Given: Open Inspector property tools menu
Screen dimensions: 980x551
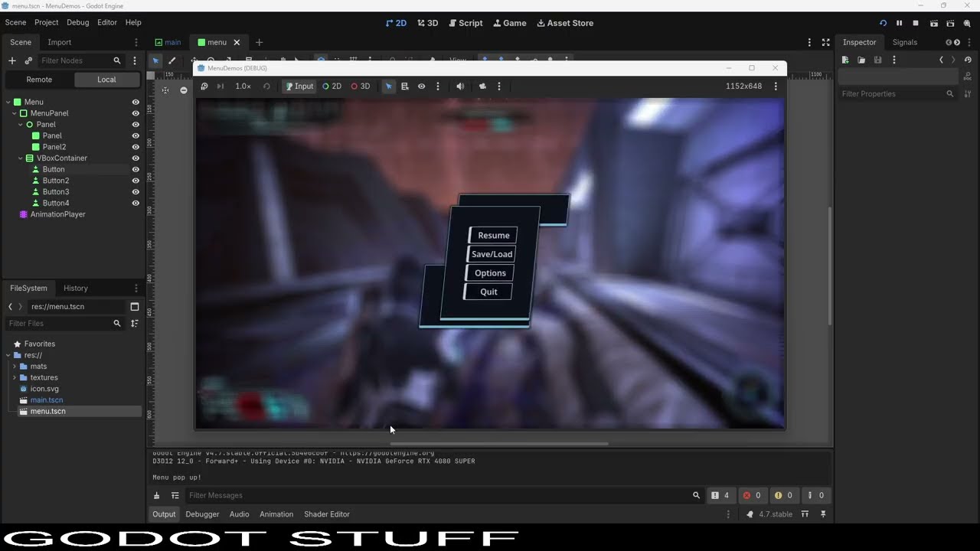Looking at the screenshot, I should click(968, 93).
